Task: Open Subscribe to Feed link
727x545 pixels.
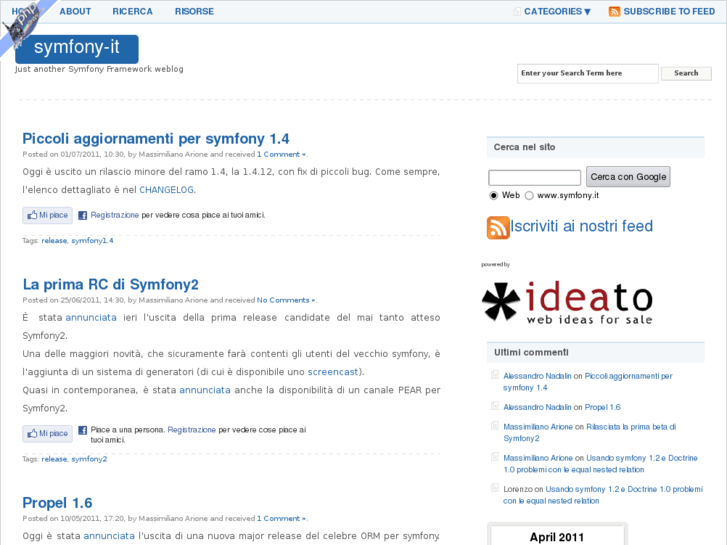Action: (x=669, y=12)
